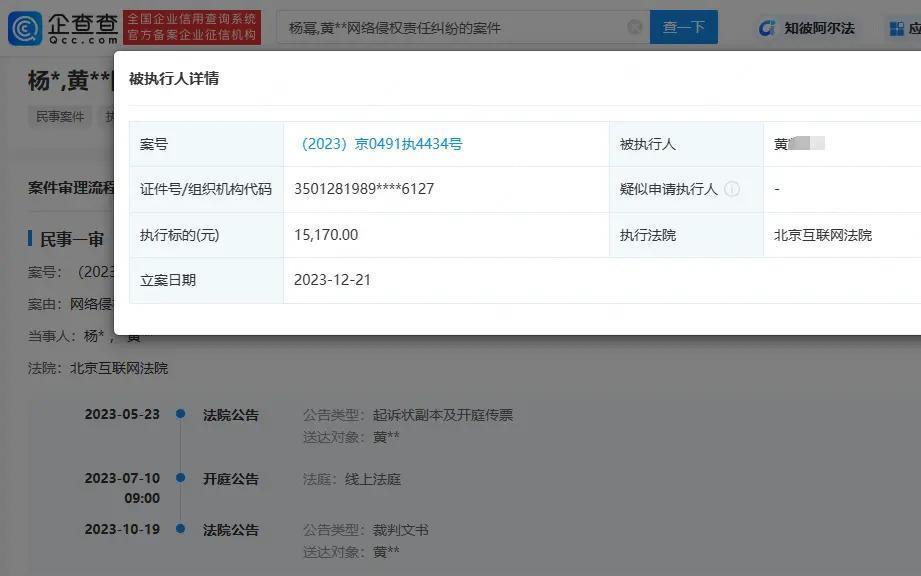The image size is (921, 576).
Task: Click the 全国企业信用查询系统 red badge
Action: (191, 25)
